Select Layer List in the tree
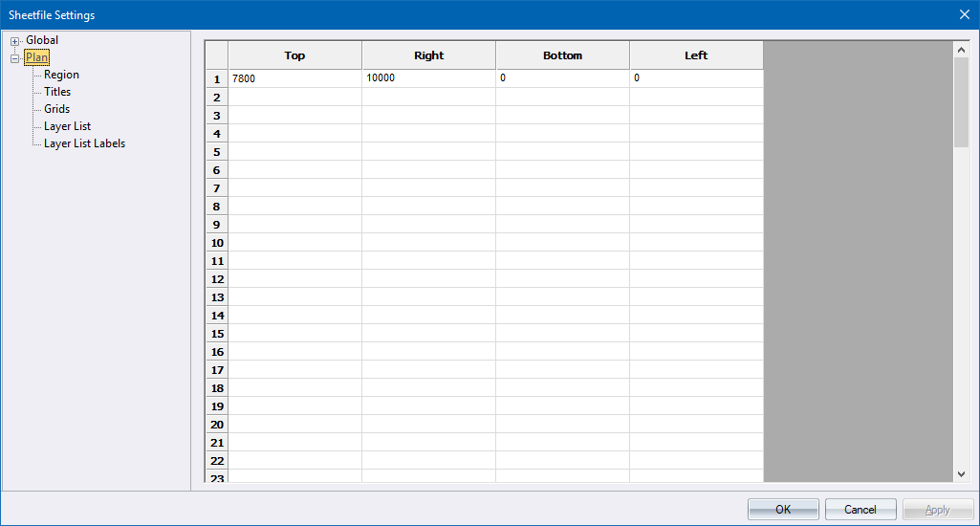The image size is (980, 526). [x=67, y=126]
